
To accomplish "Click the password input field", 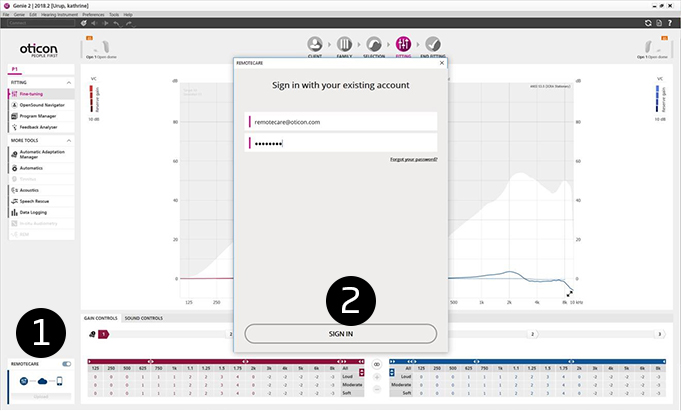I will pos(341,143).
